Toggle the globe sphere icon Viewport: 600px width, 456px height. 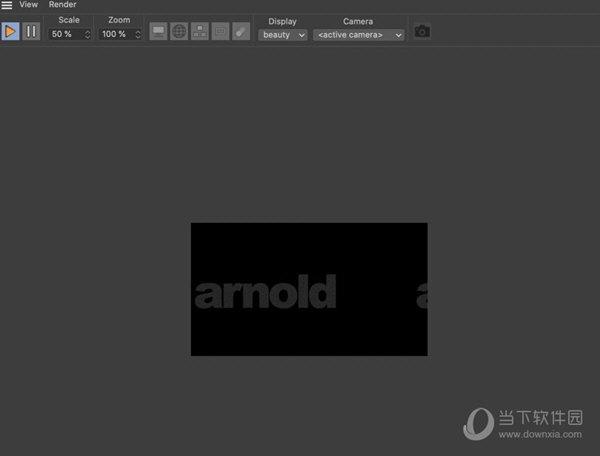[179, 31]
